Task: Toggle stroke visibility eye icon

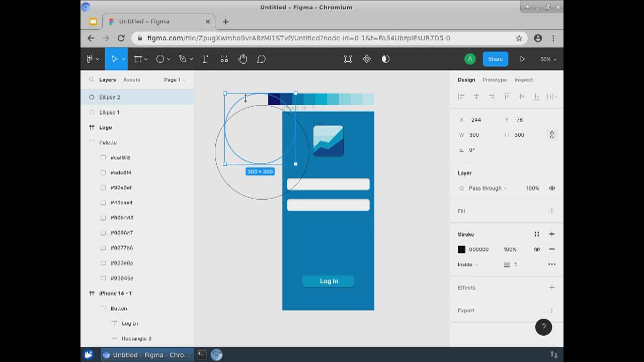Action: tap(537, 249)
